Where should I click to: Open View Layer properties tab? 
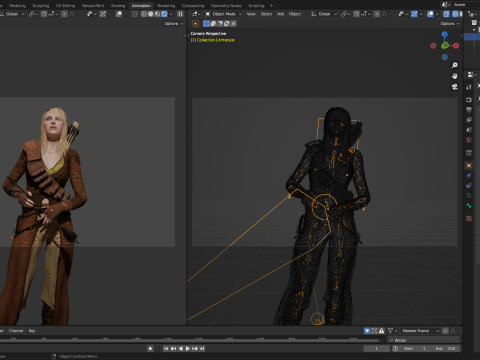(x=469, y=120)
